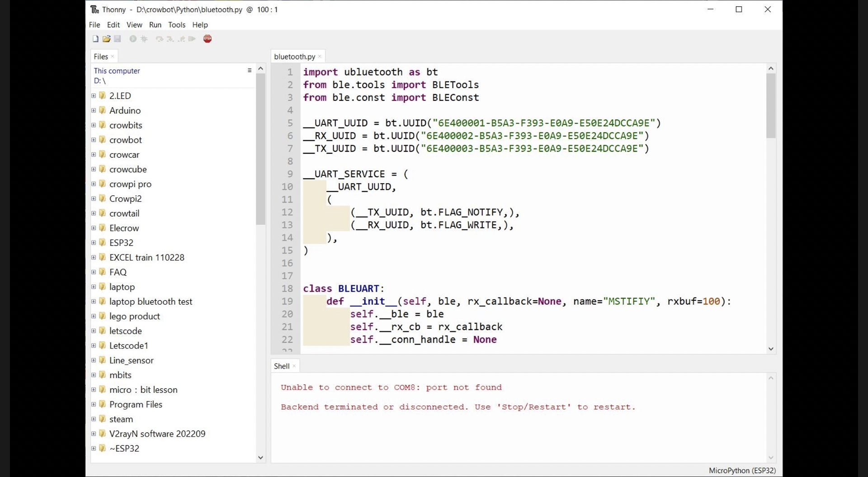
Task: Open the Tools menu
Action: pyautogui.click(x=177, y=25)
